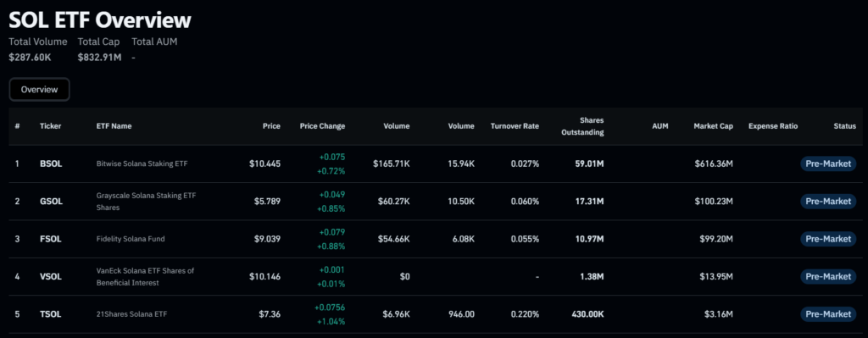The width and height of the screenshot is (868, 338).
Task: Open the GSOL ticker entry
Action: coord(52,202)
